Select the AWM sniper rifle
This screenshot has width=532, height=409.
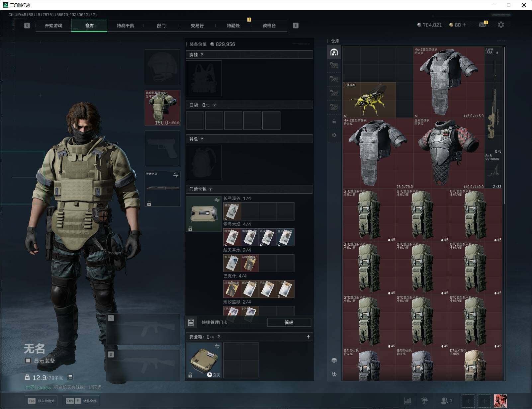pyautogui.click(x=493, y=100)
